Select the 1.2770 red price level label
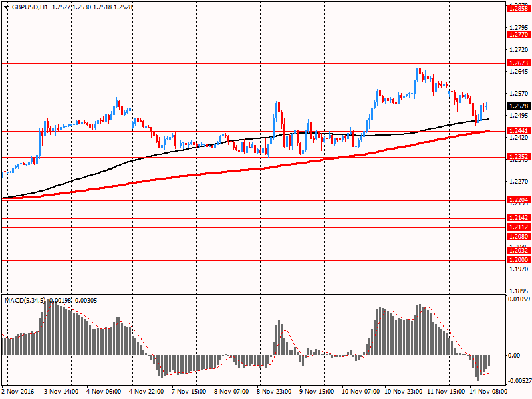Image resolution: width=532 pixels, height=399 pixels. click(x=519, y=35)
